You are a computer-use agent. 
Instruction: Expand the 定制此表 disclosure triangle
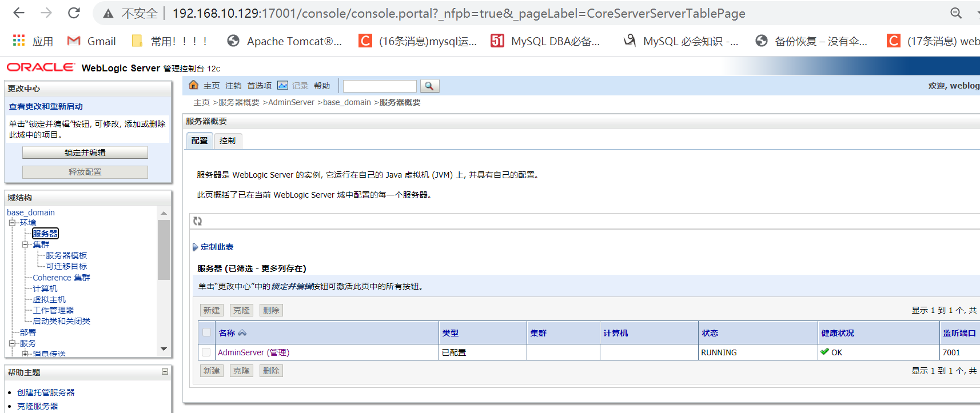(x=195, y=247)
